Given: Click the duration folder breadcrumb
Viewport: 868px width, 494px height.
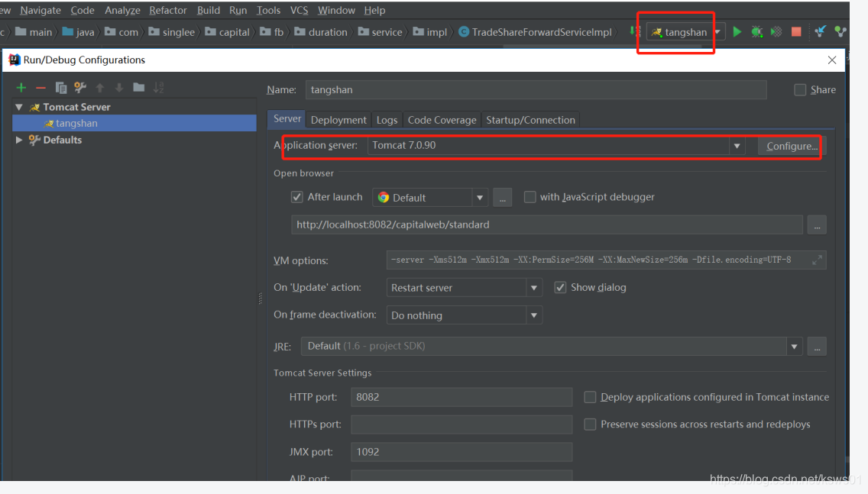Looking at the screenshot, I should click(x=320, y=32).
